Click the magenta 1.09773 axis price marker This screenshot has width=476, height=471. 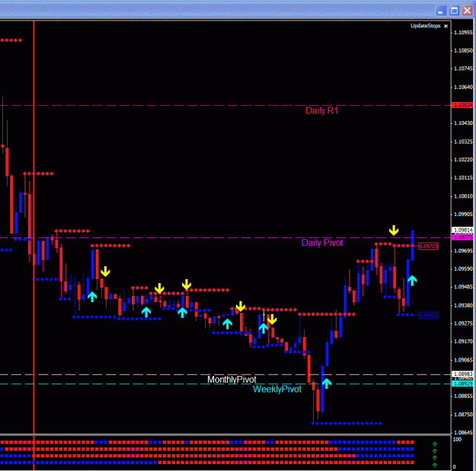tap(463, 237)
